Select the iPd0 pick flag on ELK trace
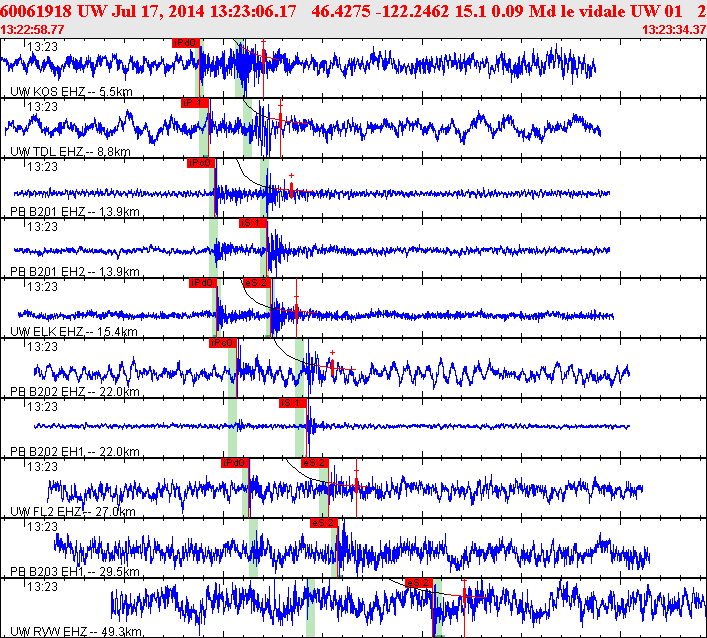The width and height of the screenshot is (707, 638). tap(203, 283)
